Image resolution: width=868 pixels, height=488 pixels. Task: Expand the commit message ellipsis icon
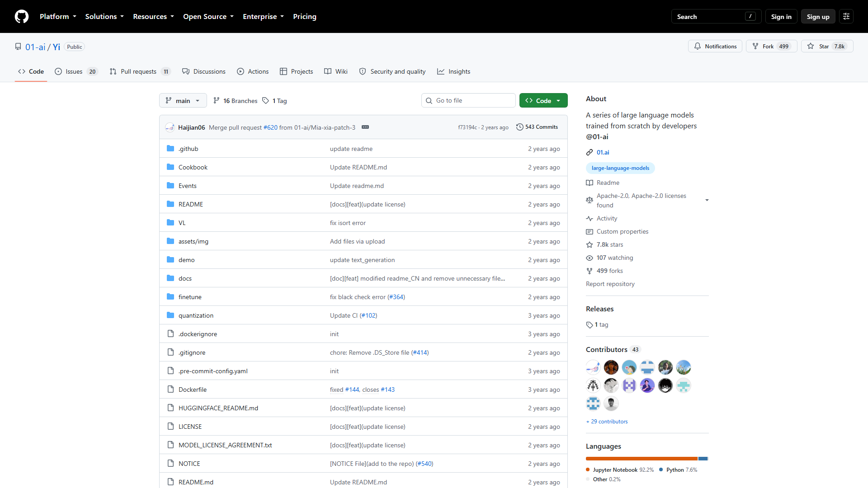pyautogui.click(x=365, y=127)
